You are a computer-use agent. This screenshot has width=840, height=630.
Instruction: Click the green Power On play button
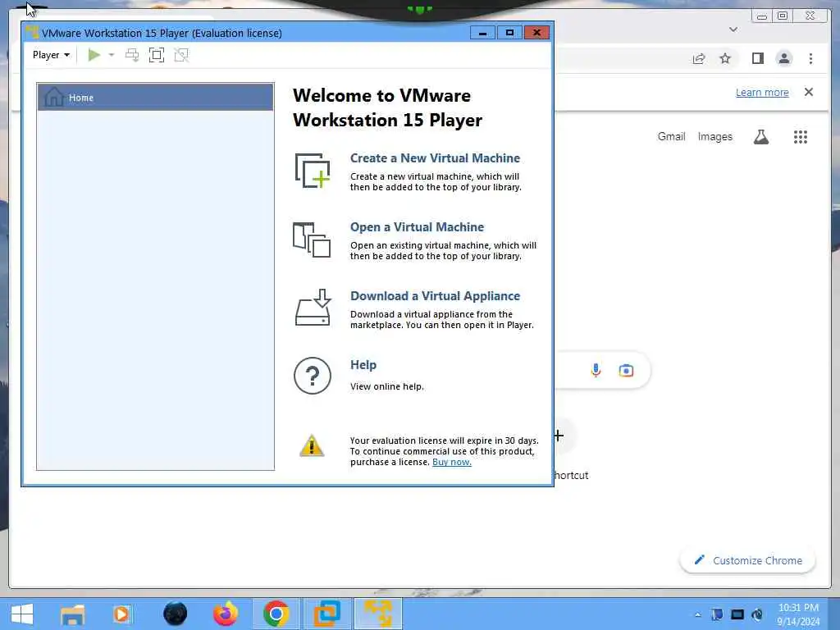click(94, 55)
